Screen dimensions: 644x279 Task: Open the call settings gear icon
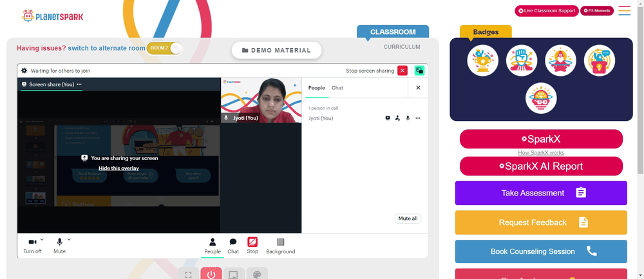[x=24, y=71]
